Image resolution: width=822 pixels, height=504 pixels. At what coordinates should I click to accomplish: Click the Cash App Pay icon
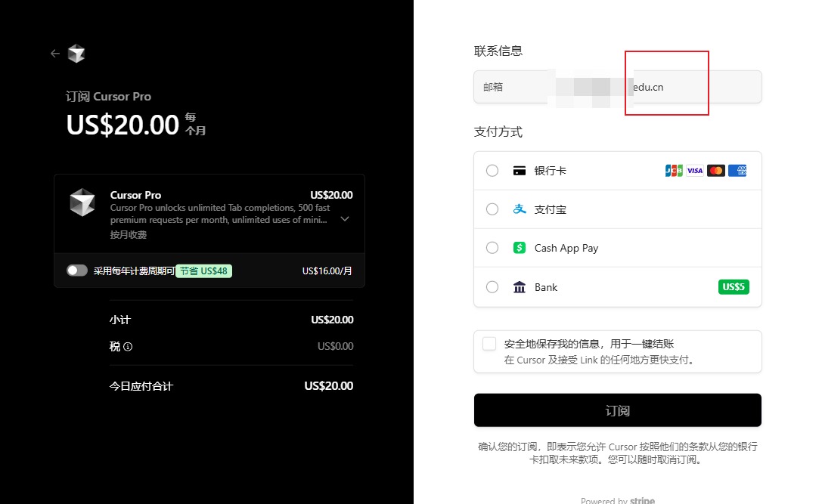(x=520, y=248)
